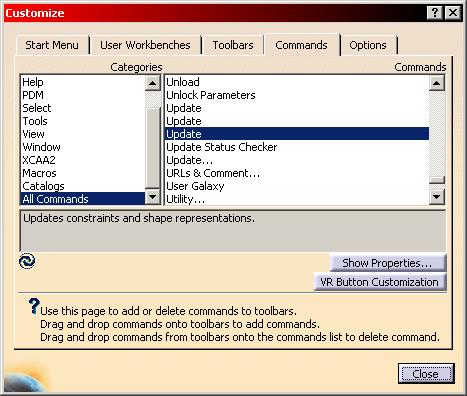
Task: Select the Commands tab
Action: 301,45
